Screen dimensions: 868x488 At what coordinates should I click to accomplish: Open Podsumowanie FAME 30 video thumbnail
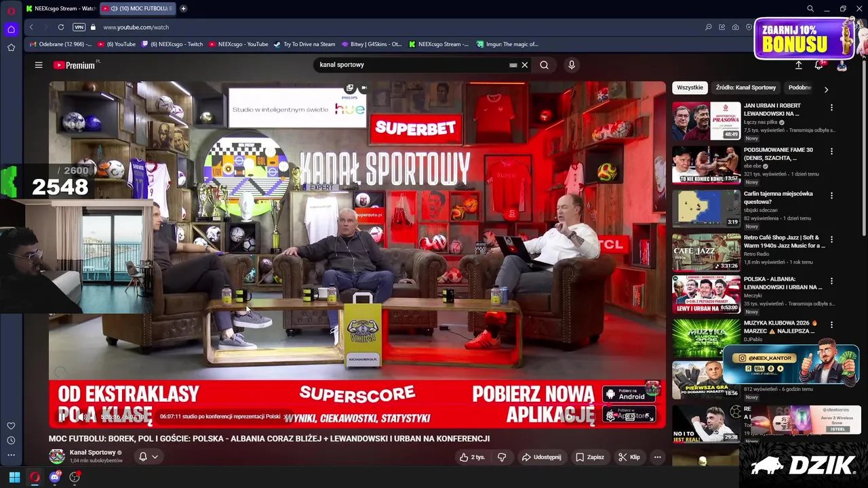[706, 165]
